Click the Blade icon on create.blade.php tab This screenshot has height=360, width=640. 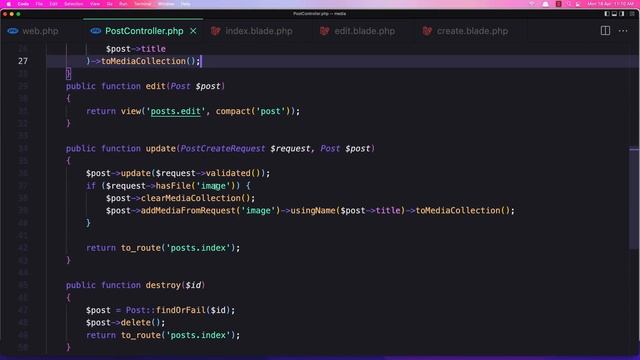pyautogui.click(x=427, y=31)
